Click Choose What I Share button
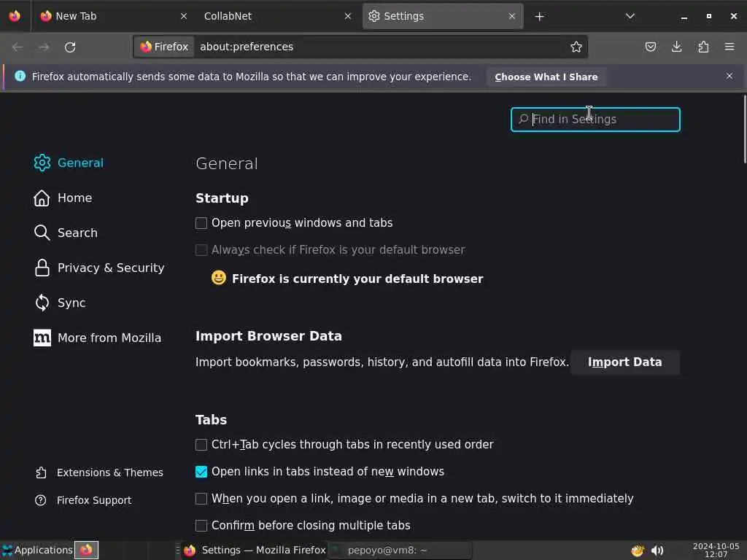The height and width of the screenshot is (560, 747). tap(546, 77)
